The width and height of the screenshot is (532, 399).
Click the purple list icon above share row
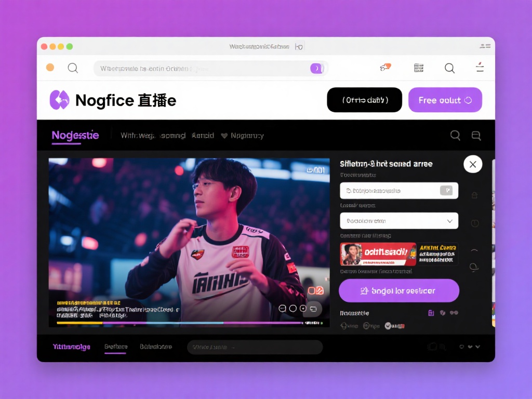click(431, 313)
